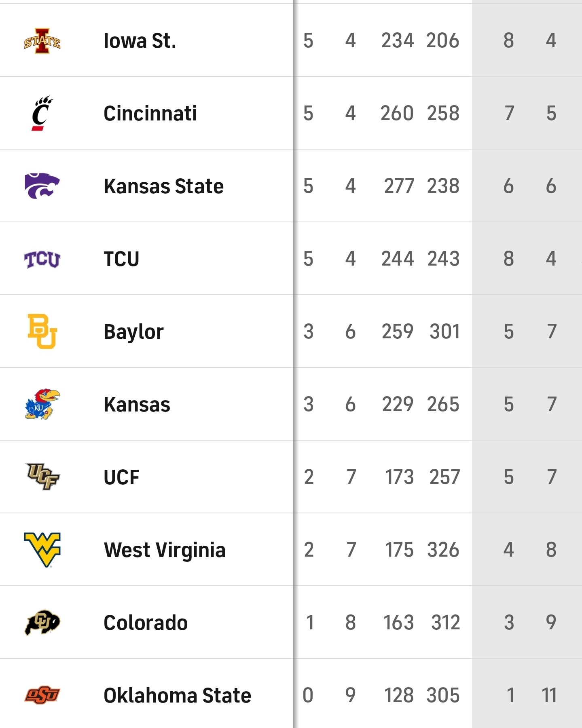Click the Kansas Jayhawks logo
The width and height of the screenshot is (582, 728).
42,404
